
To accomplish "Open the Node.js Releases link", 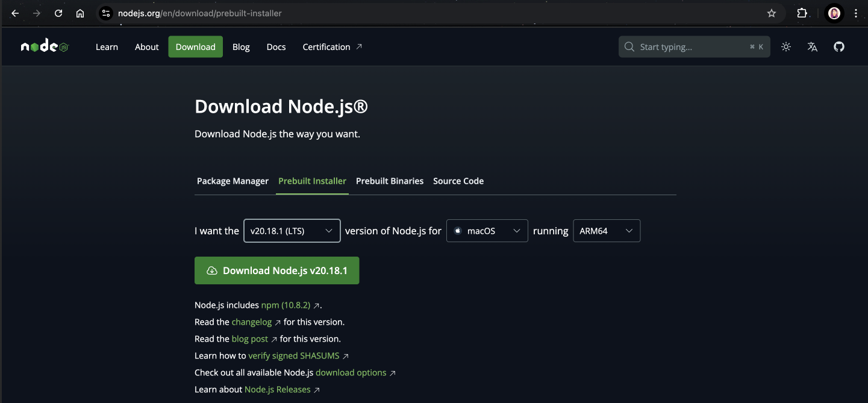I will click(278, 390).
